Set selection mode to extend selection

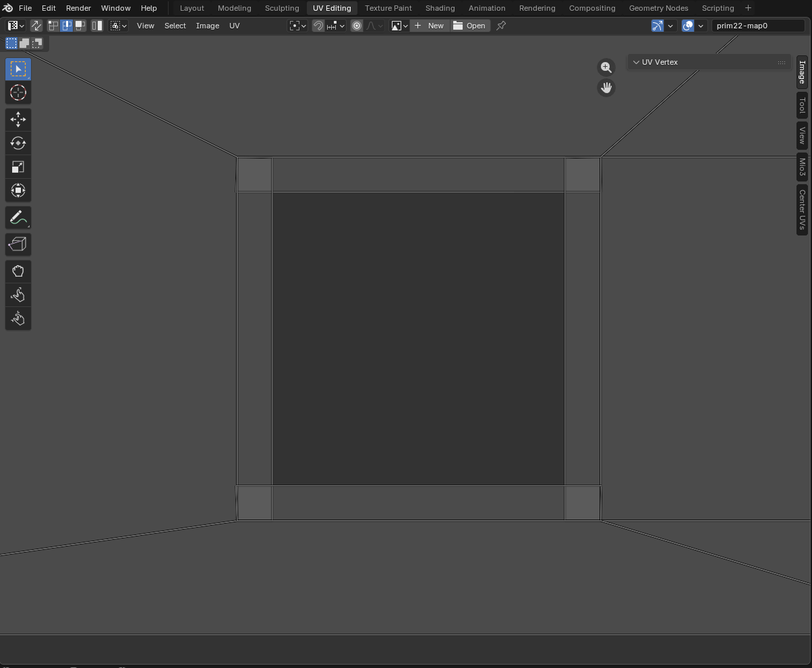(x=24, y=43)
